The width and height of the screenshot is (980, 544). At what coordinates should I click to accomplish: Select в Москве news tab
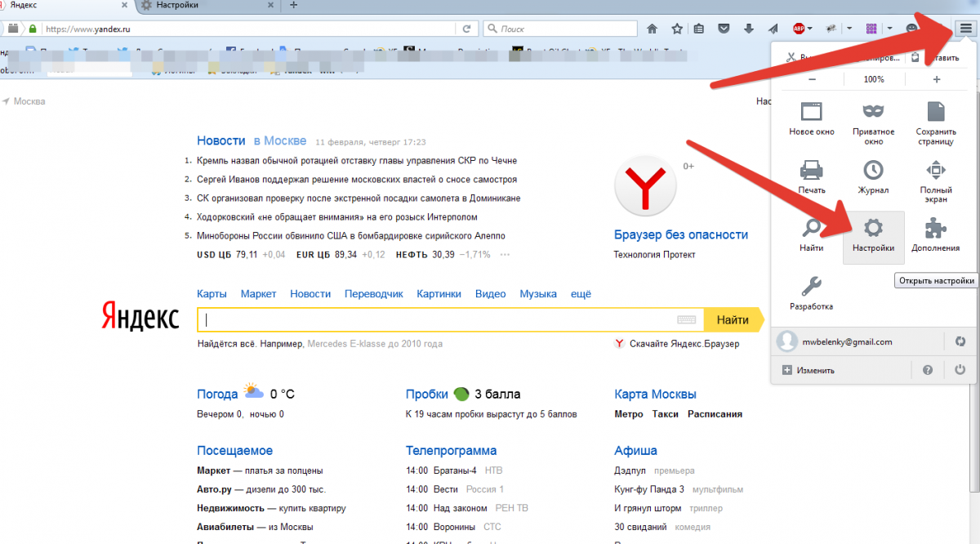coord(280,140)
